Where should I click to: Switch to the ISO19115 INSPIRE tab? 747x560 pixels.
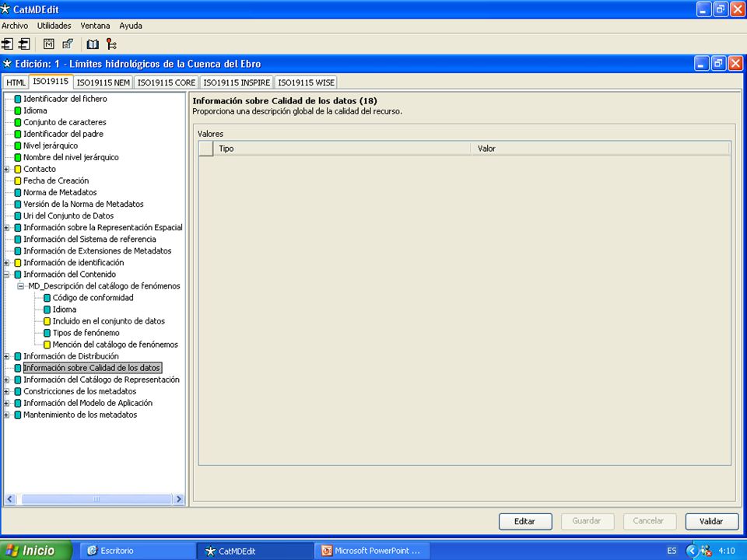coord(237,82)
